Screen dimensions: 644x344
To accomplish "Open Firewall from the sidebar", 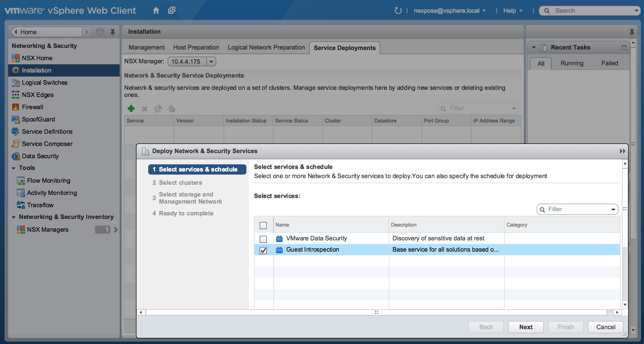I will pyautogui.click(x=32, y=107).
